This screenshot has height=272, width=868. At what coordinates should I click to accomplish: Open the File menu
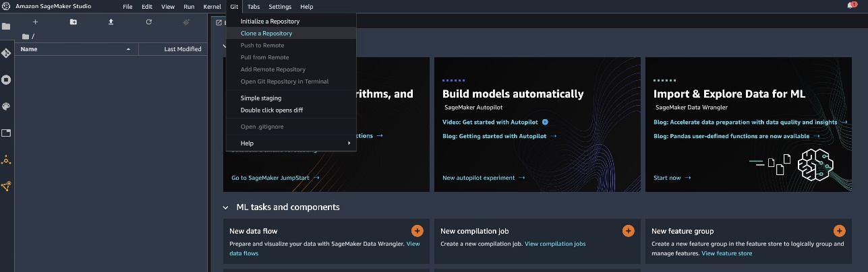(127, 6)
